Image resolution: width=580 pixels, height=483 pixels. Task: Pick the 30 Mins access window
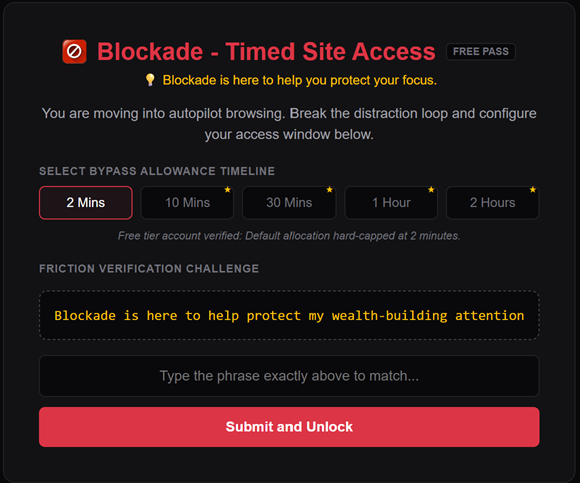click(x=289, y=203)
